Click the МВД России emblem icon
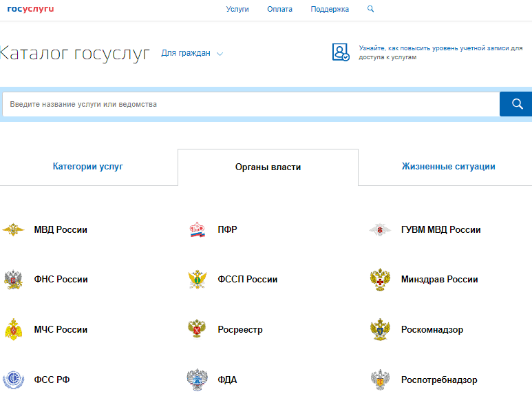Image resolution: width=532 pixels, height=394 pixels. click(13, 229)
